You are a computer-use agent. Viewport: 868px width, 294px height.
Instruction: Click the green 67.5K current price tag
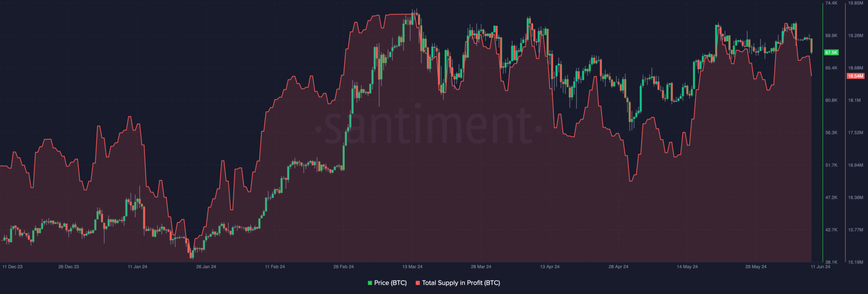pyautogui.click(x=831, y=53)
